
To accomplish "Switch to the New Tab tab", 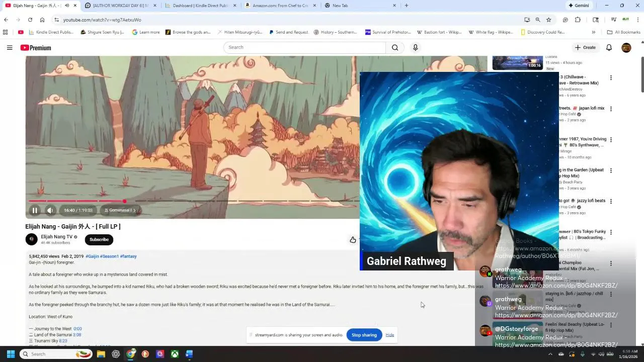I will tap(360, 6).
